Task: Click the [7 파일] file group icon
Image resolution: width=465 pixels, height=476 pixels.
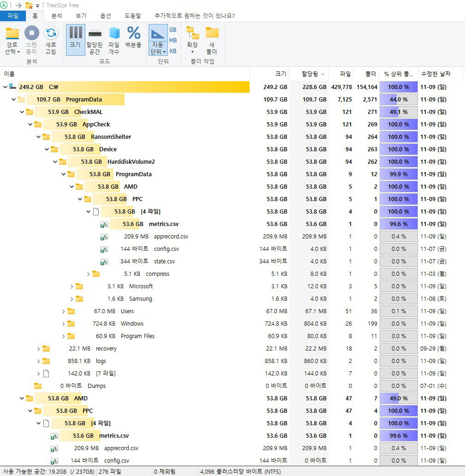Action: (46, 374)
